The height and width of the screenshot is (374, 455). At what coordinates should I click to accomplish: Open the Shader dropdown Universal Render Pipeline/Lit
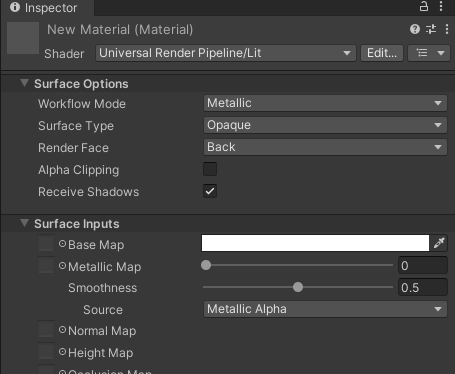point(226,53)
